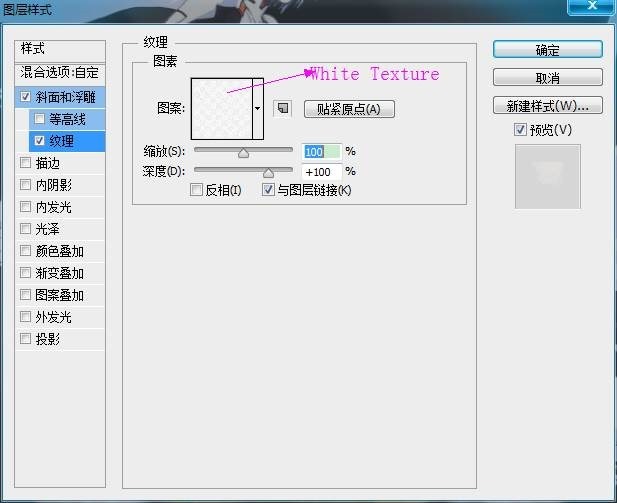
Task: Enable 等高线 checkbox
Action: pyautogui.click(x=39, y=118)
